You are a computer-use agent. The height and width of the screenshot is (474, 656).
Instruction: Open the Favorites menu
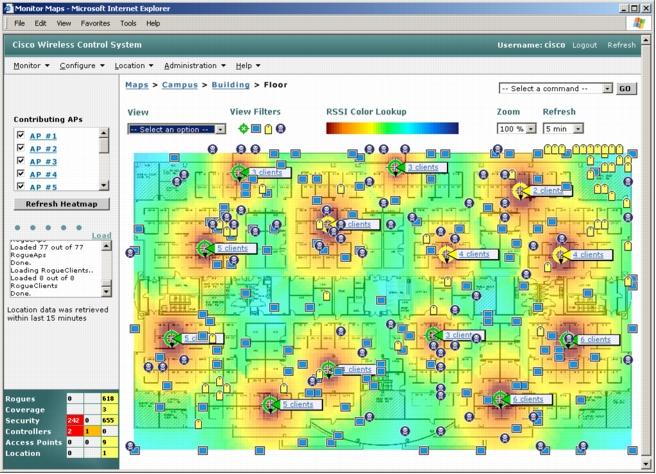(95, 23)
